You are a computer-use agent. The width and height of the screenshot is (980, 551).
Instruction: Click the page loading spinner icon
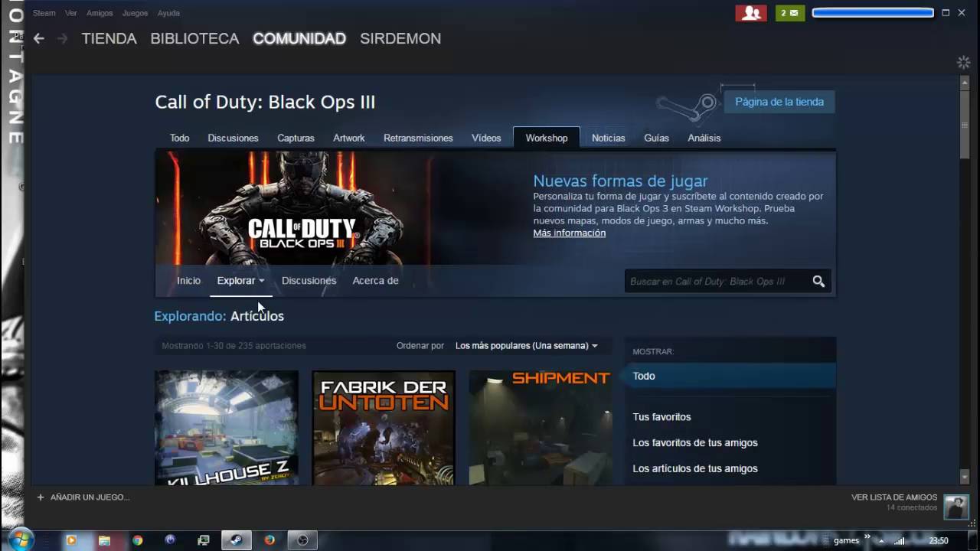[x=964, y=62]
